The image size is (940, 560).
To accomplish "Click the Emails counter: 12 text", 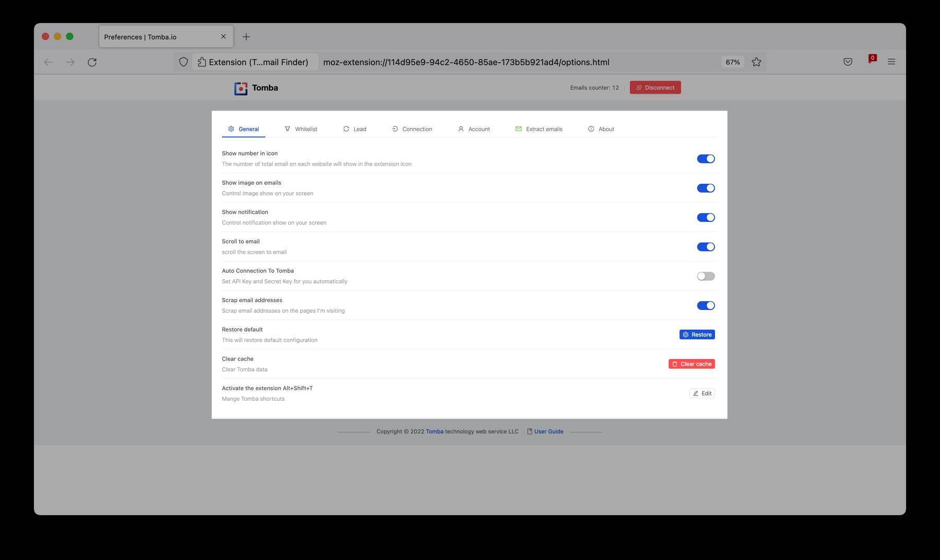I will [594, 88].
